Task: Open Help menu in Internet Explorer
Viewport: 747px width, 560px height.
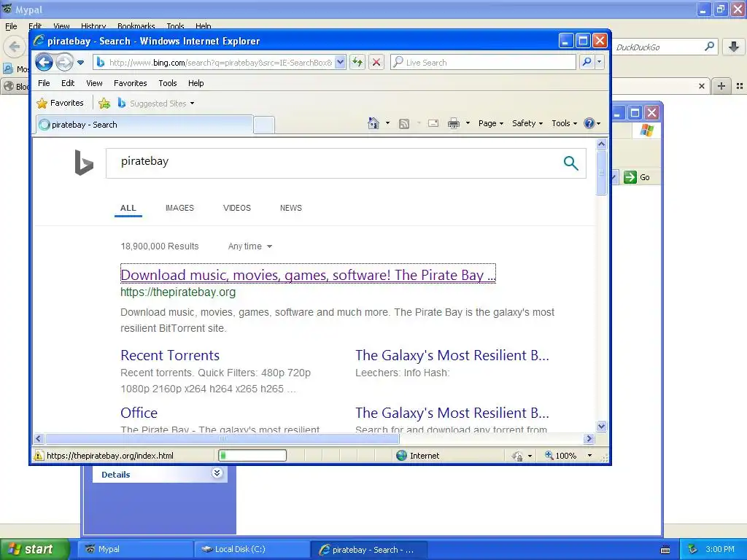Action: [196, 83]
